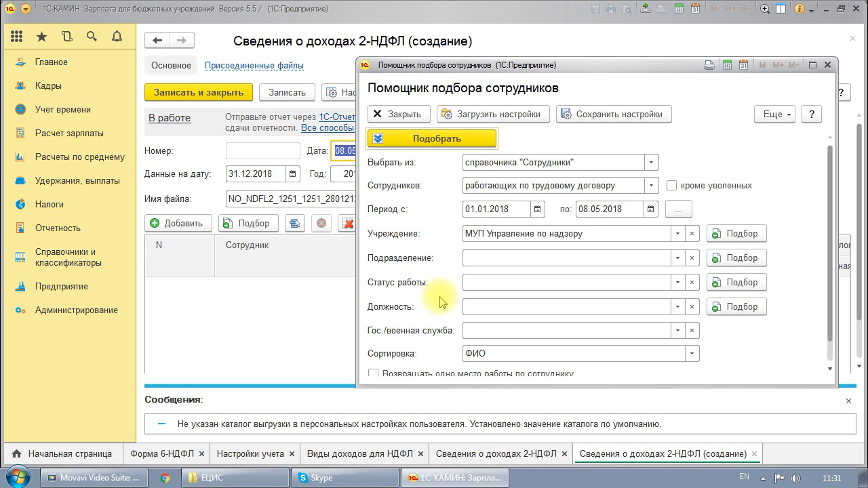Open Favorites star icon
The height and width of the screenshot is (488, 868).
click(42, 37)
